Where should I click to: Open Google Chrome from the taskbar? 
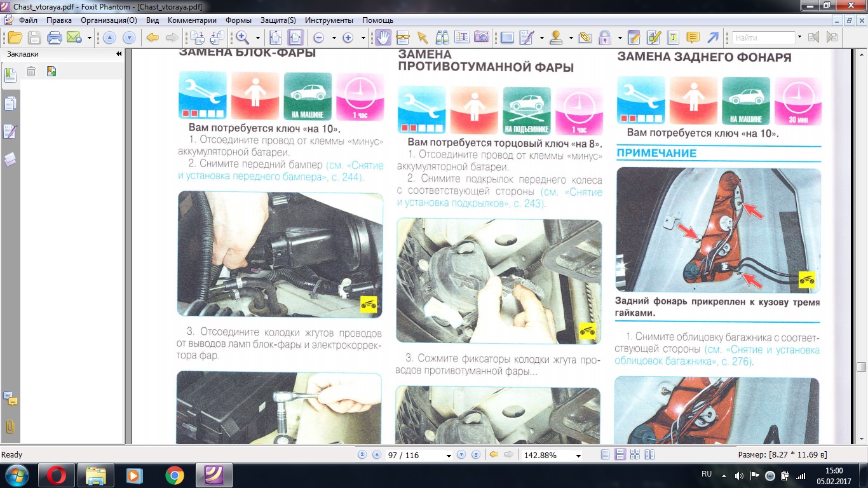point(174,475)
